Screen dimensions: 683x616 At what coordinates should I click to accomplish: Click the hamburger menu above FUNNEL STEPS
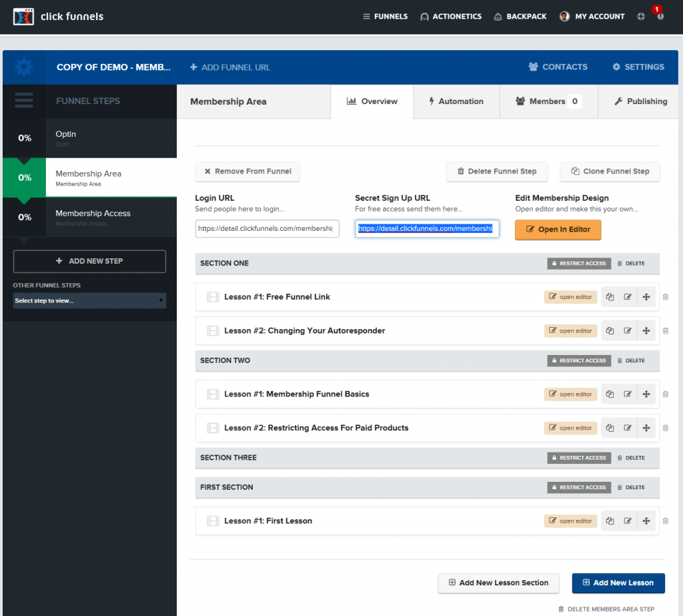click(x=24, y=101)
